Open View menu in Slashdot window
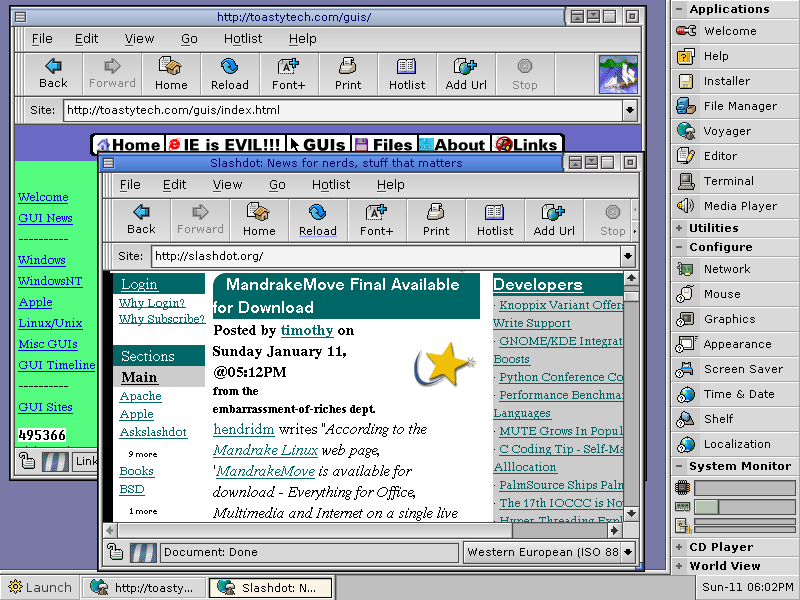Screen dimensions: 800x600 tap(227, 185)
